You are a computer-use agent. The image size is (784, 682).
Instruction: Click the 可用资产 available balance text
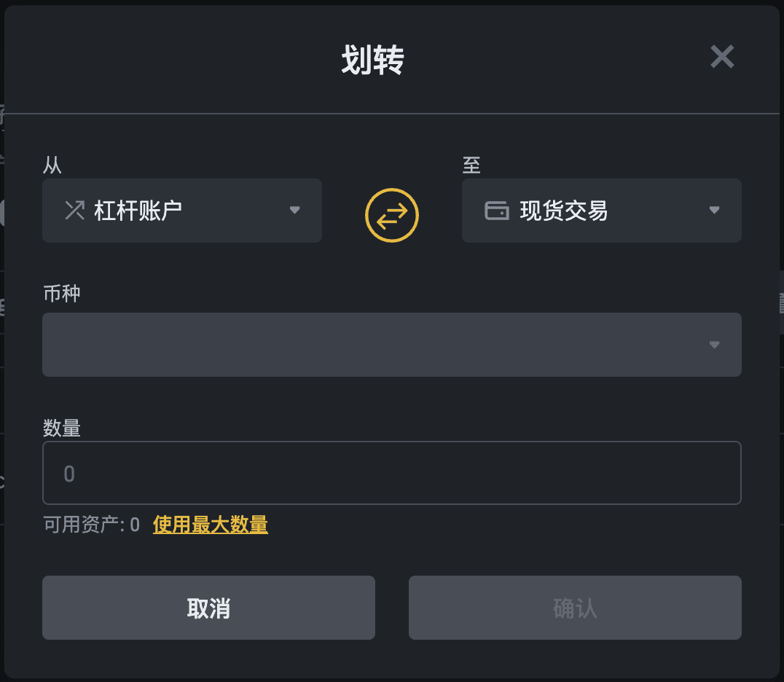coord(89,524)
